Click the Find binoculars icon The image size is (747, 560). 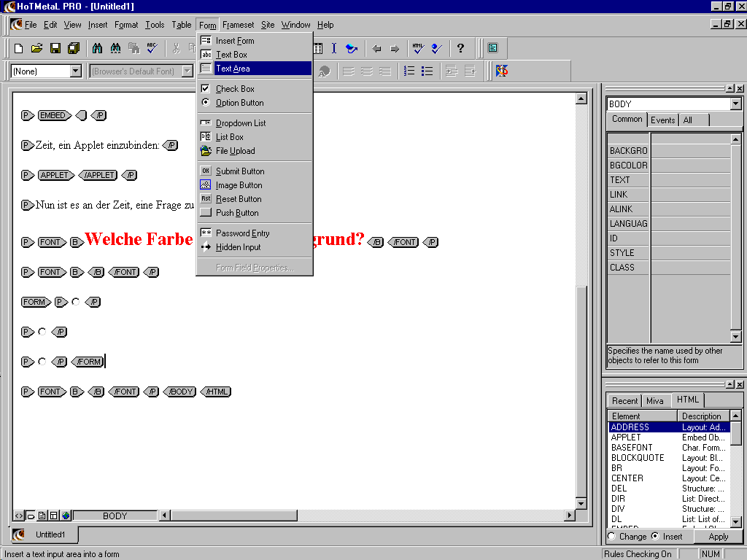click(97, 49)
